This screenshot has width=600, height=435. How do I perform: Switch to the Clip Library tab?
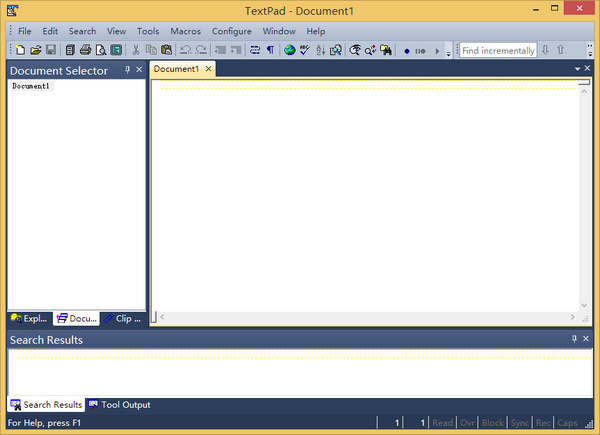coord(123,318)
